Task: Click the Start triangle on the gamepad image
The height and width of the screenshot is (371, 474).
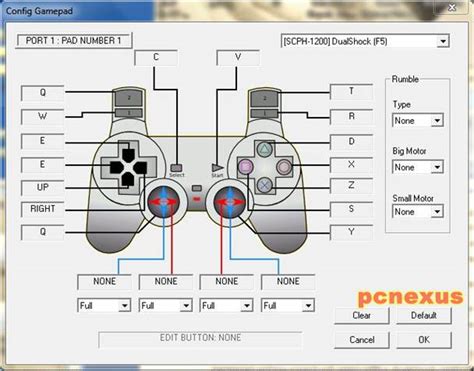Action: (217, 168)
